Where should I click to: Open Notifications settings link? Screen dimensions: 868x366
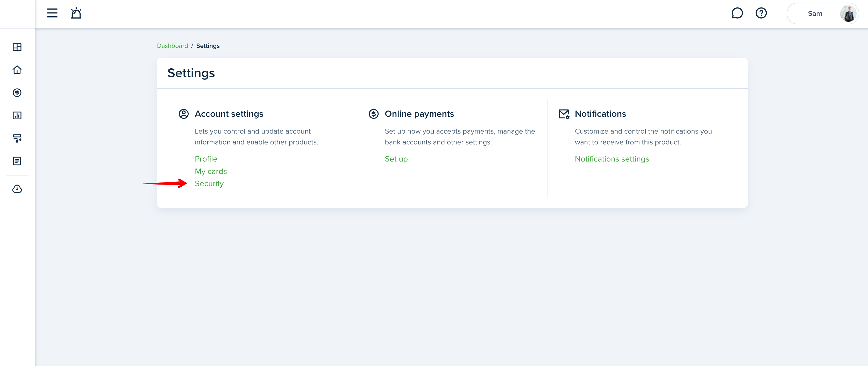click(x=611, y=159)
